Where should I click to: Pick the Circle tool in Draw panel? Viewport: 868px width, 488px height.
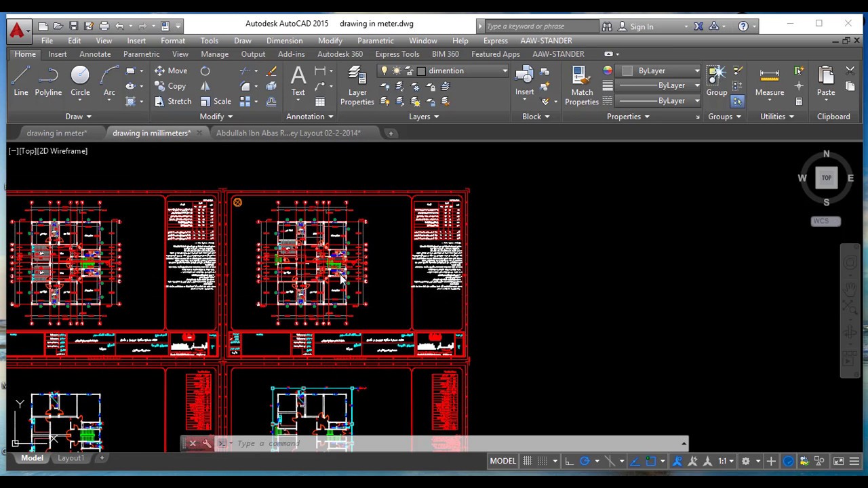pyautogui.click(x=80, y=82)
